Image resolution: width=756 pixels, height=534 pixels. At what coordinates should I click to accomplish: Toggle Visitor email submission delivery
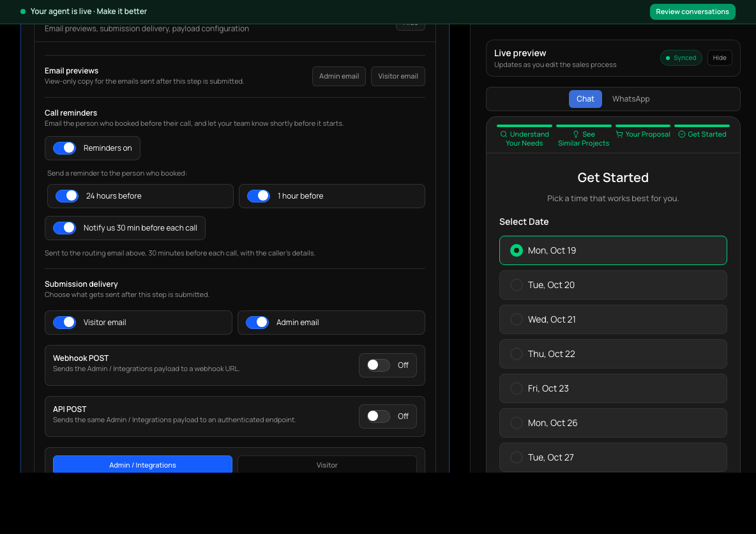(64, 322)
